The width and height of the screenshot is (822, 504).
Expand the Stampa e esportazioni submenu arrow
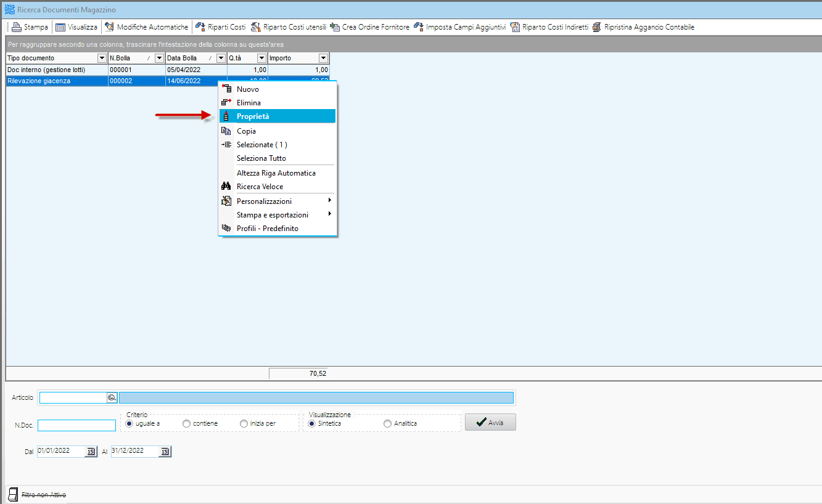click(330, 214)
